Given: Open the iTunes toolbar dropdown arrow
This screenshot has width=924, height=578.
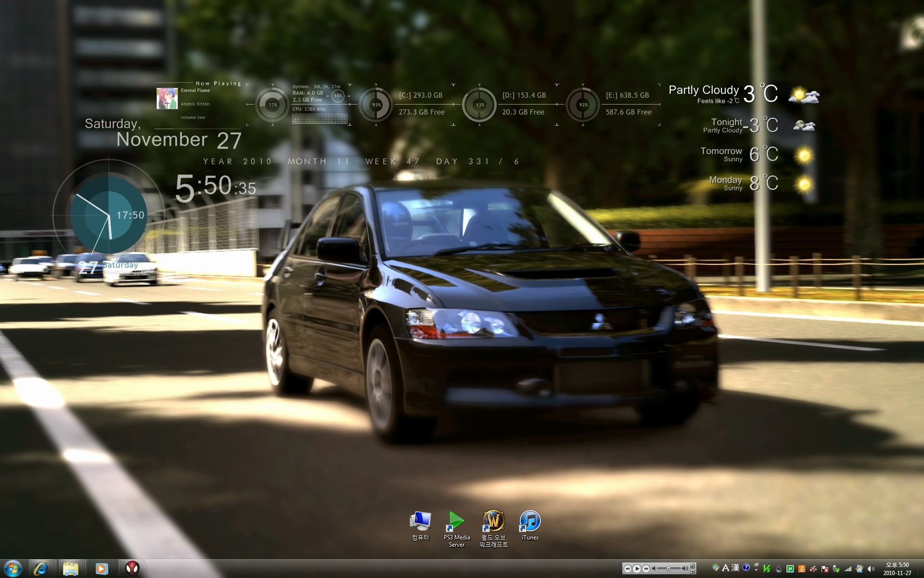Looking at the screenshot, I should (x=693, y=571).
